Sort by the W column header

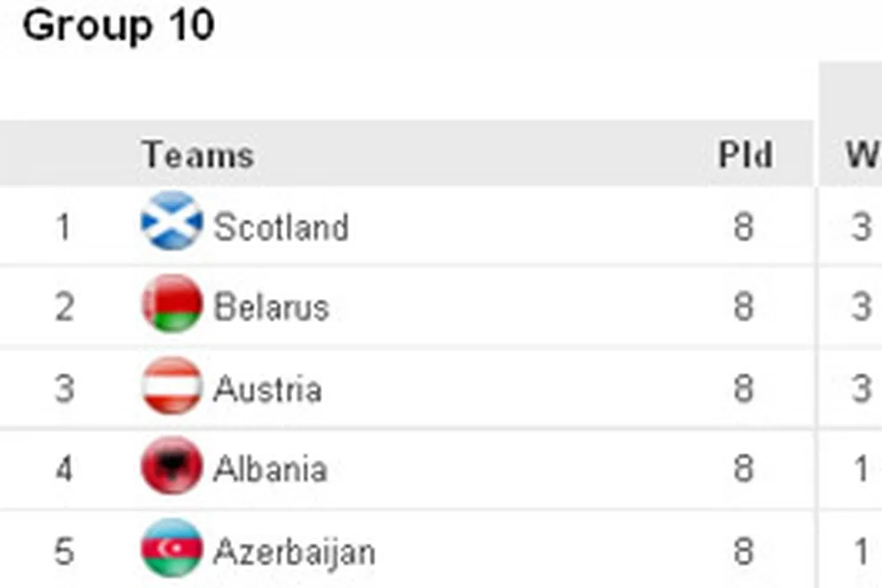[x=862, y=155]
